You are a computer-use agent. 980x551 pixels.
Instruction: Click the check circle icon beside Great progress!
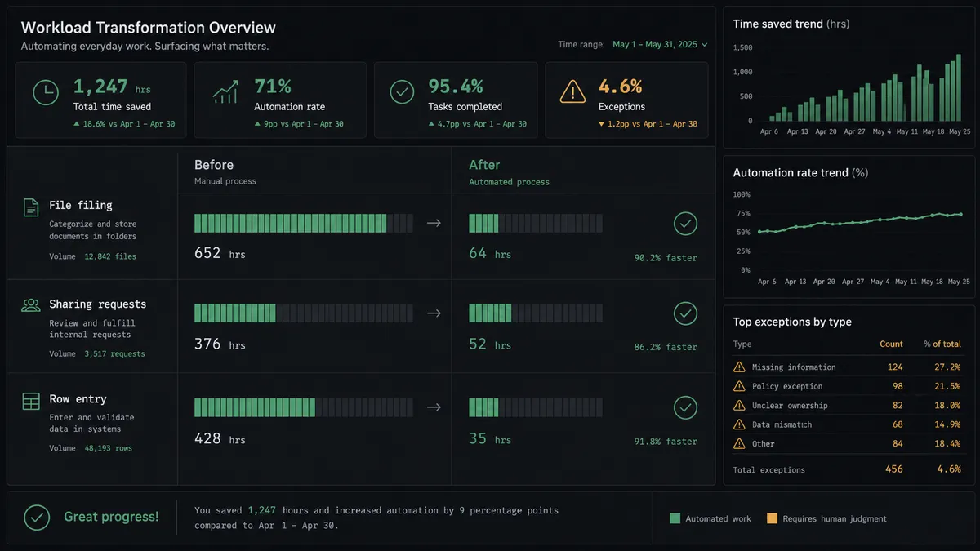point(37,518)
